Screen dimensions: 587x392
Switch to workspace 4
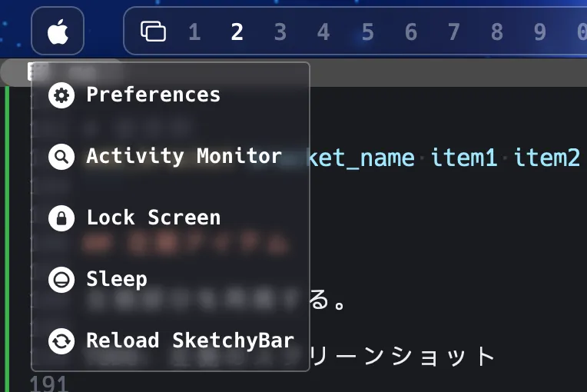point(323,32)
